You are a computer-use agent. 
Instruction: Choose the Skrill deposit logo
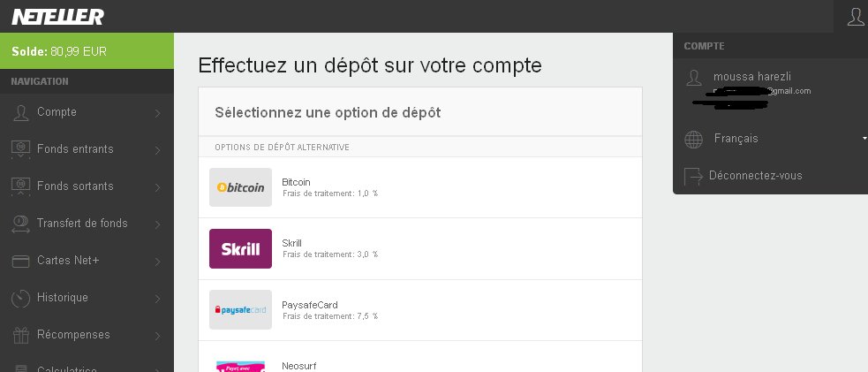coord(240,248)
